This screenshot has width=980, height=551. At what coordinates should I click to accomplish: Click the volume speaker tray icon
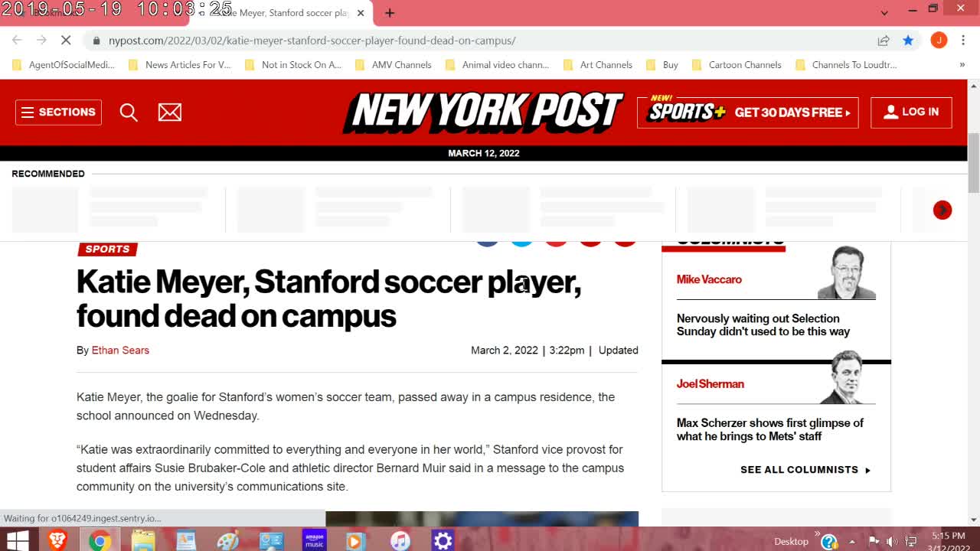(891, 542)
